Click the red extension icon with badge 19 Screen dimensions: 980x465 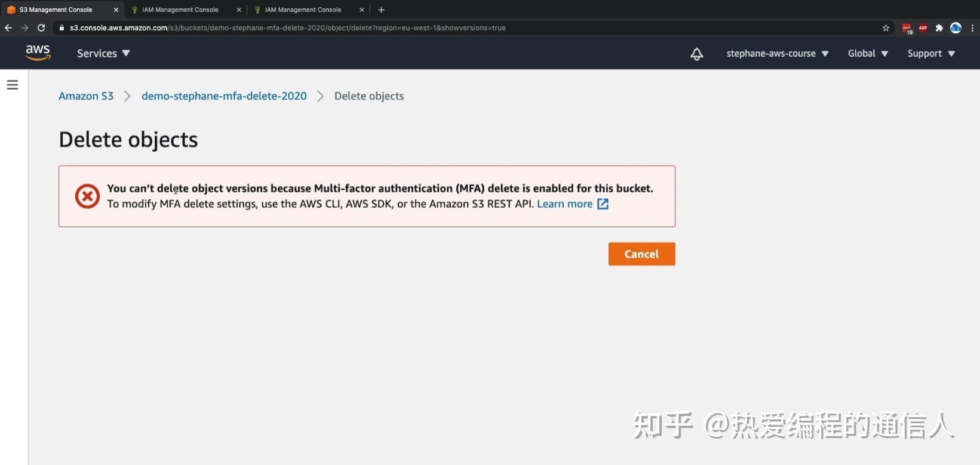(x=907, y=28)
